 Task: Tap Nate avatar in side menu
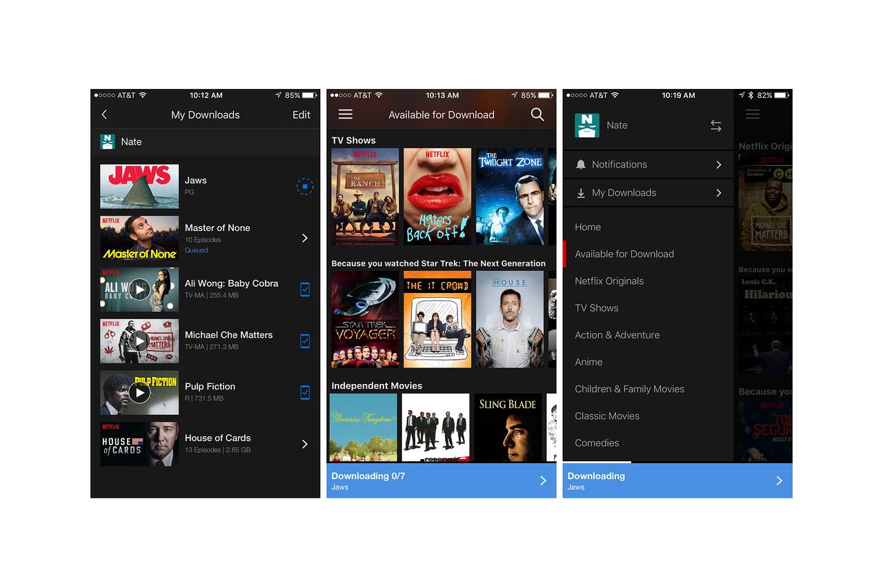(x=587, y=125)
